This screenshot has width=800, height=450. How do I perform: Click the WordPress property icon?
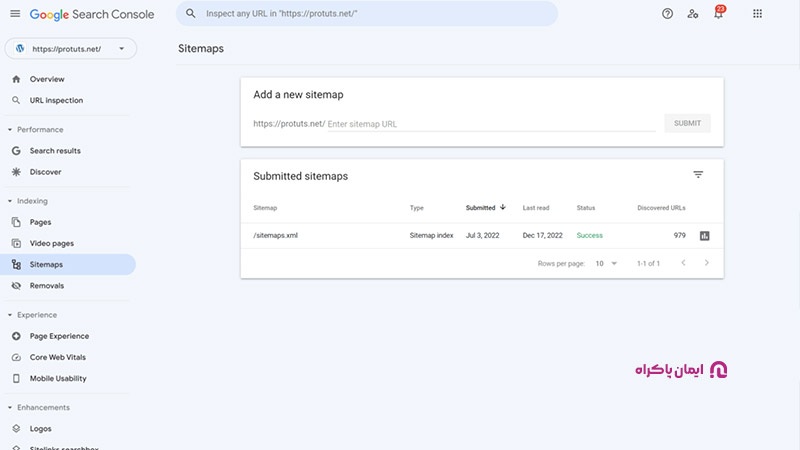20,48
